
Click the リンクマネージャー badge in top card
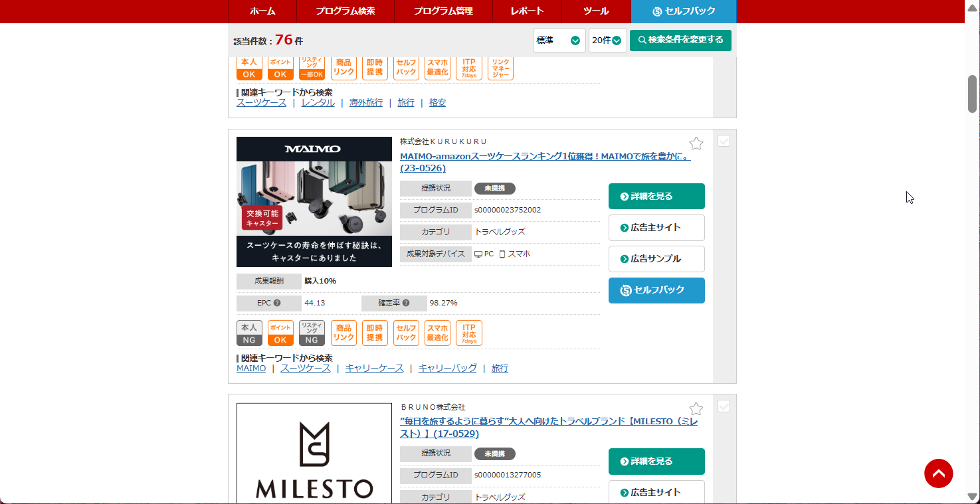pyautogui.click(x=500, y=68)
